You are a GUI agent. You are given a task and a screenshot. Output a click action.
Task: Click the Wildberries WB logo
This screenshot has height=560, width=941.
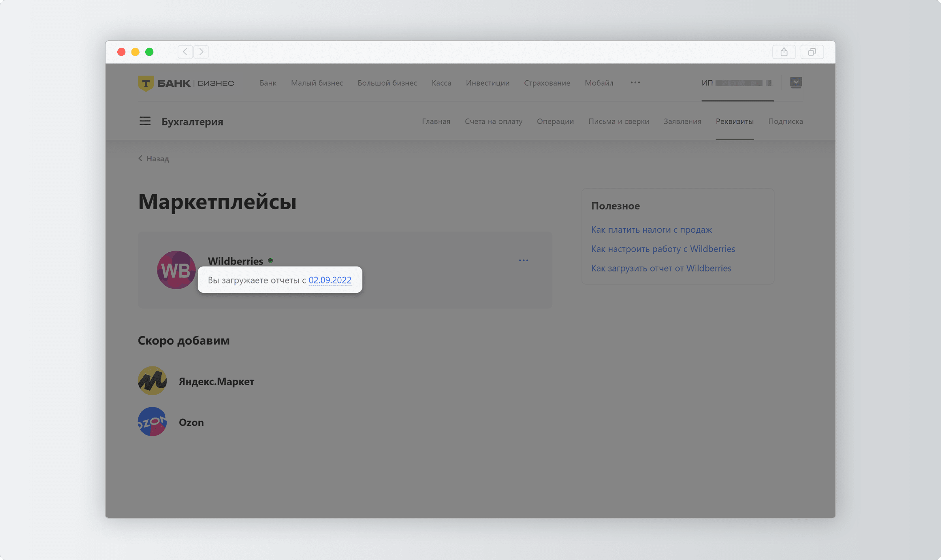[x=176, y=270]
